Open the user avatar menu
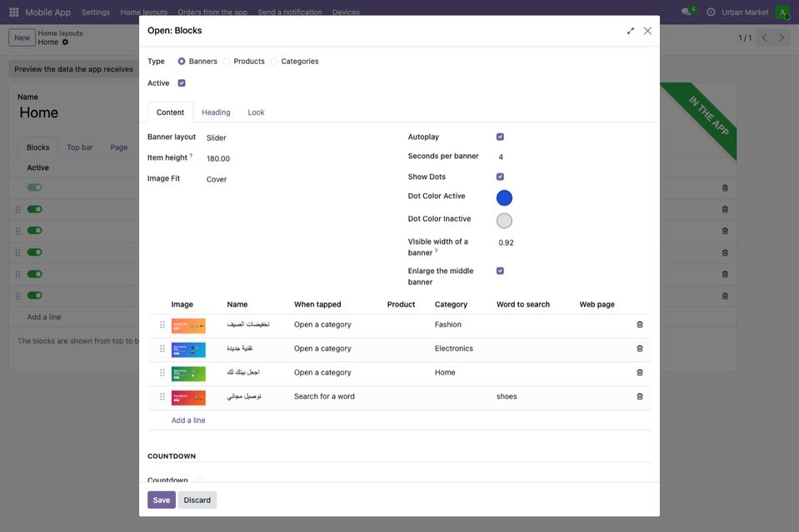799x532 pixels. click(x=782, y=12)
